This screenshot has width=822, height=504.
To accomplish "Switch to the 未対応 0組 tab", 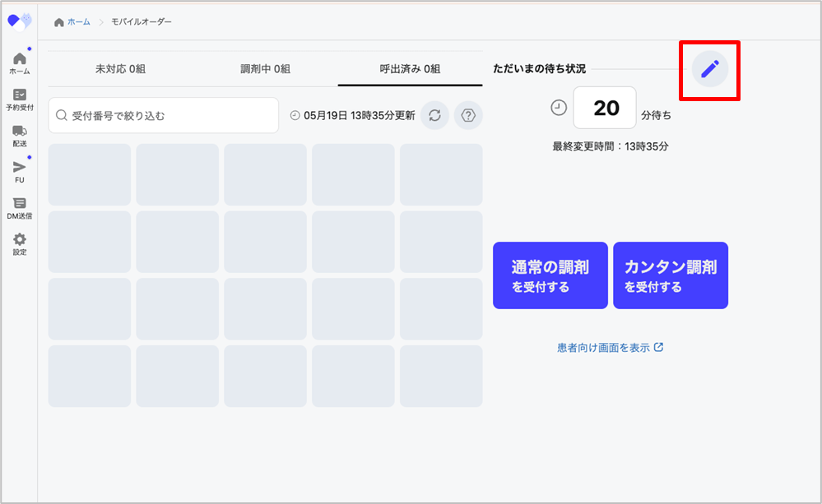I will point(120,69).
